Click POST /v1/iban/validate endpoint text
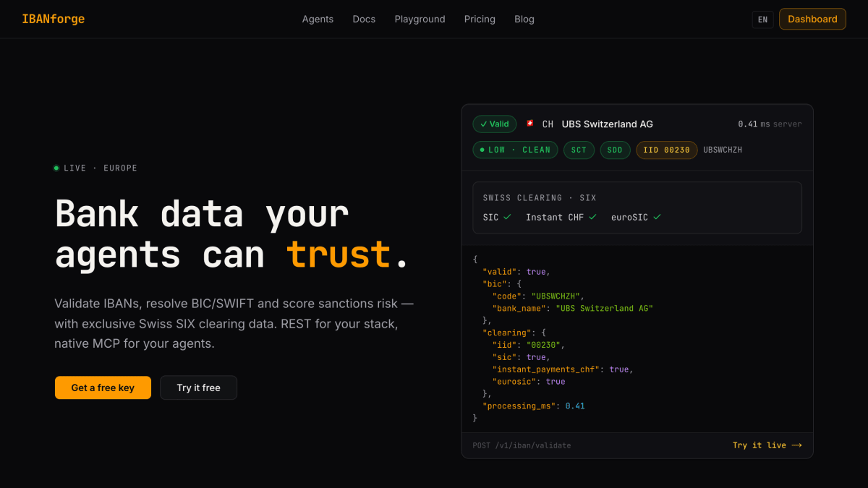 click(x=522, y=445)
